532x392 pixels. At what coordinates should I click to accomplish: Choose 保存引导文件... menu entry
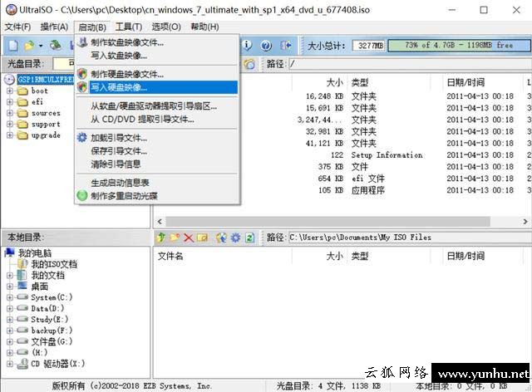click(x=157, y=151)
